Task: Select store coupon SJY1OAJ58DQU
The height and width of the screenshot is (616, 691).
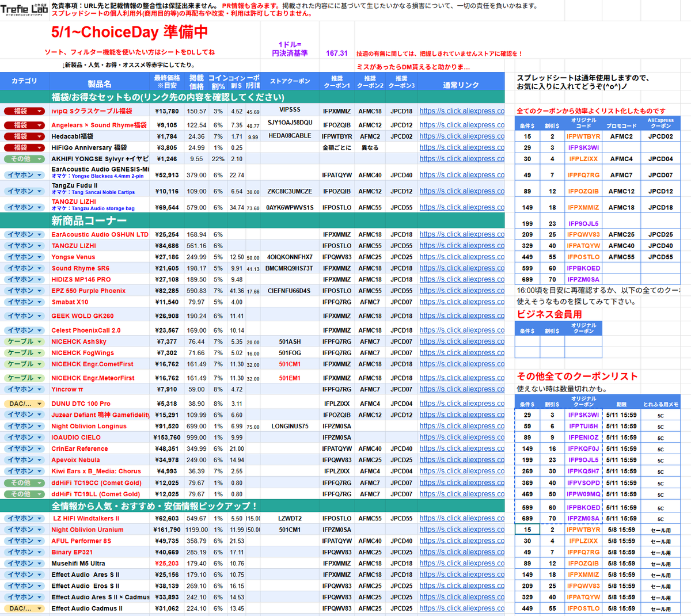Action: tap(290, 123)
